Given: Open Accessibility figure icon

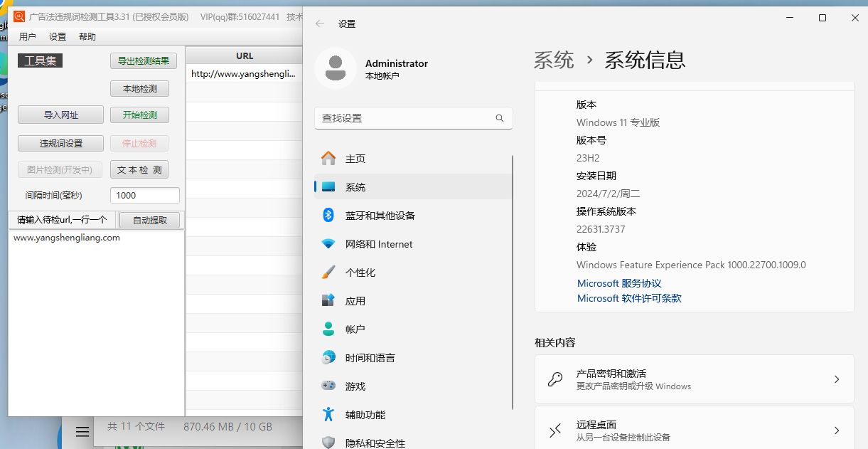Looking at the screenshot, I should (x=328, y=414).
